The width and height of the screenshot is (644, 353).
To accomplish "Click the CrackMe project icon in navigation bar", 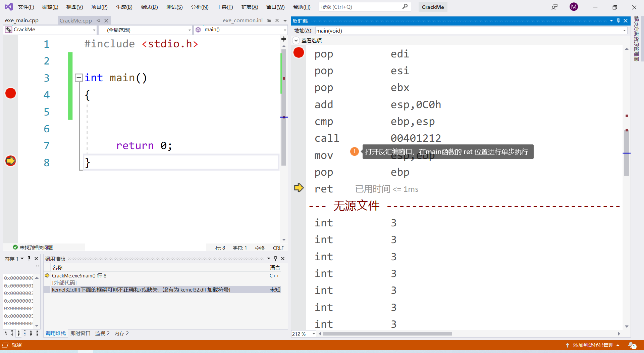I will point(8,30).
